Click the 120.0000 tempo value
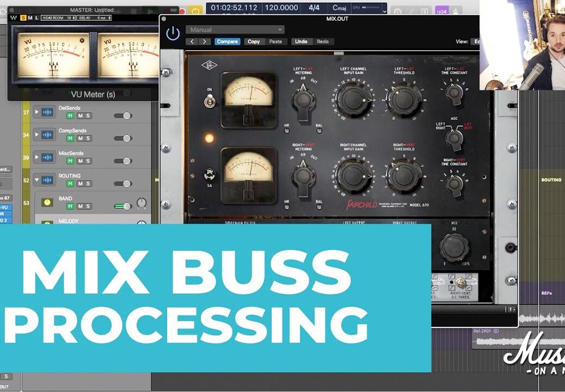The height and width of the screenshot is (392, 565). (281, 8)
